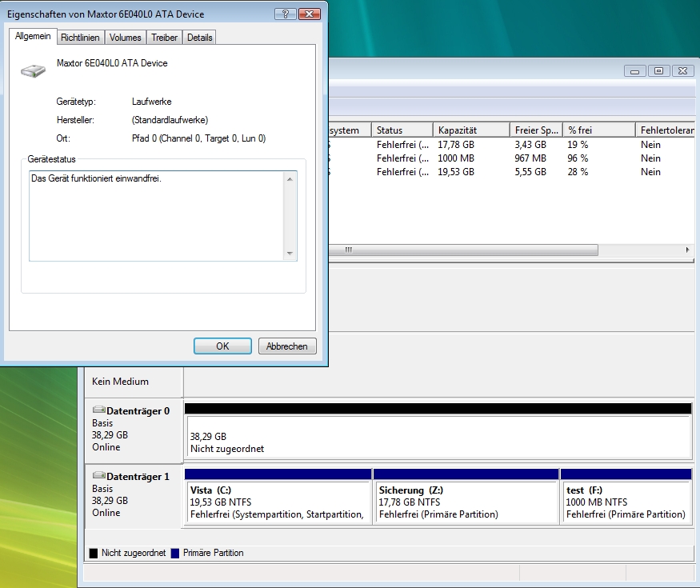Screen dimensions: 700x588
Task: Switch to the Richtlinien tab
Action: tap(80, 38)
